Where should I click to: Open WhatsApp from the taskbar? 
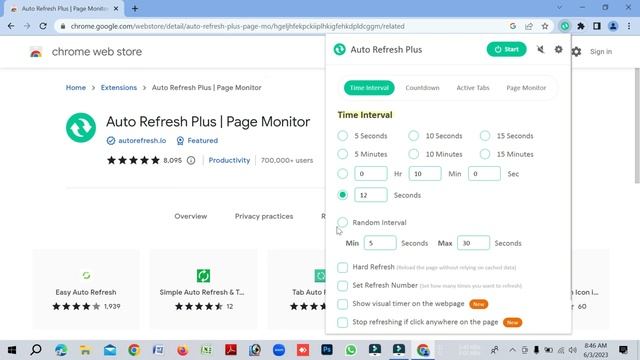click(351, 350)
